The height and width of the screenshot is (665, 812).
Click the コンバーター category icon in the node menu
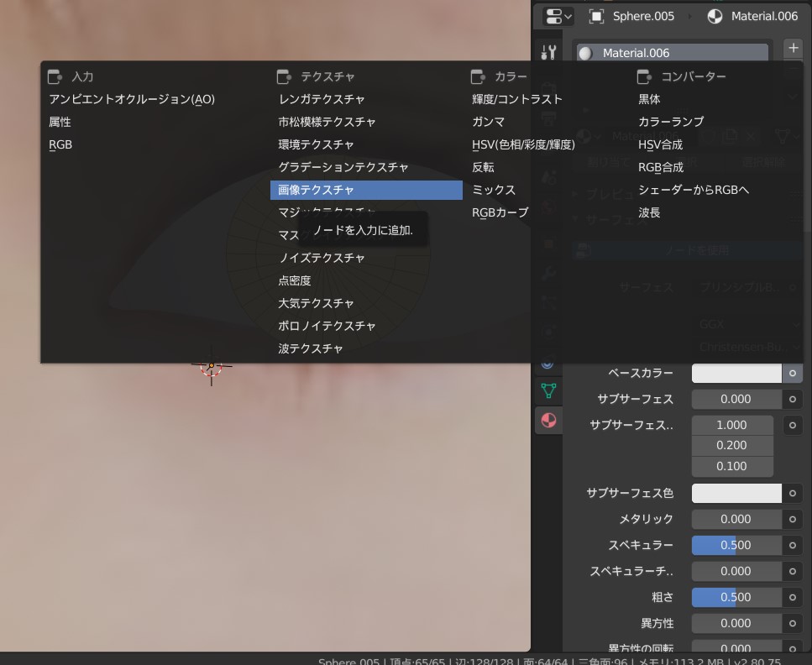pyautogui.click(x=643, y=76)
